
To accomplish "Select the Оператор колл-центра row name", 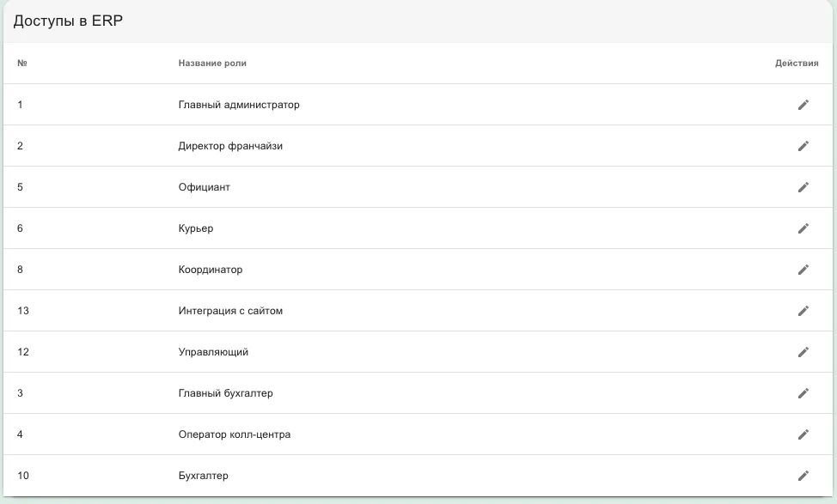I will pos(235,434).
